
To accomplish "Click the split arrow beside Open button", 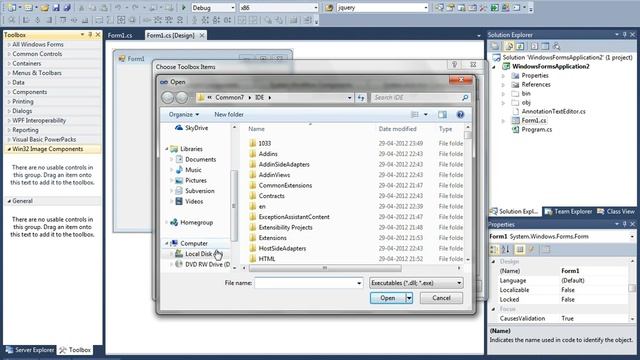I will tap(409, 298).
